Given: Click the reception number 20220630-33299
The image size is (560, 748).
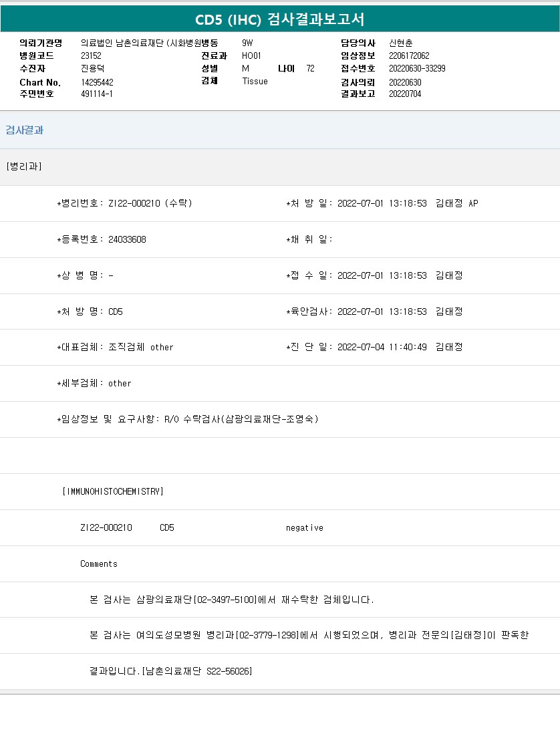Looking at the screenshot, I should (x=417, y=68).
